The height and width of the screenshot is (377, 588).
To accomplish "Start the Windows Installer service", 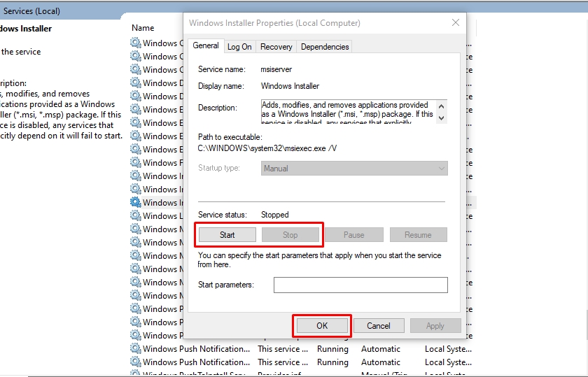I will click(227, 235).
